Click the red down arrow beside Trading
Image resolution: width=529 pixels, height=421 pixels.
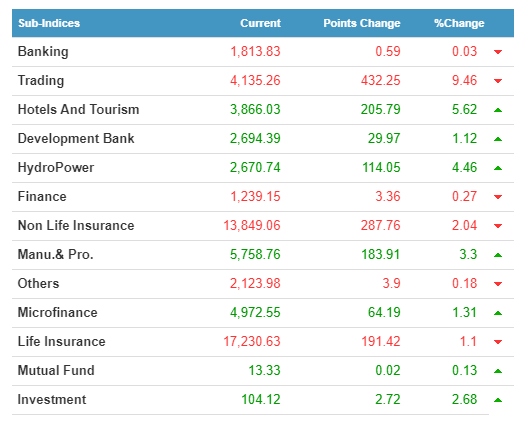[x=498, y=81]
